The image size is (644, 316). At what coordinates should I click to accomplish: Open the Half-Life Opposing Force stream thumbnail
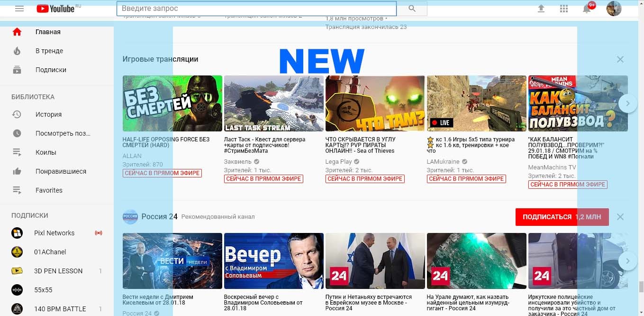point(172,103)
